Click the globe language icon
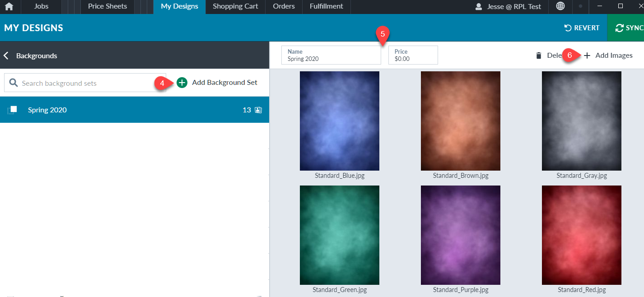The height and width of the screenshot is (297, 644). click(x=560, y=6)
